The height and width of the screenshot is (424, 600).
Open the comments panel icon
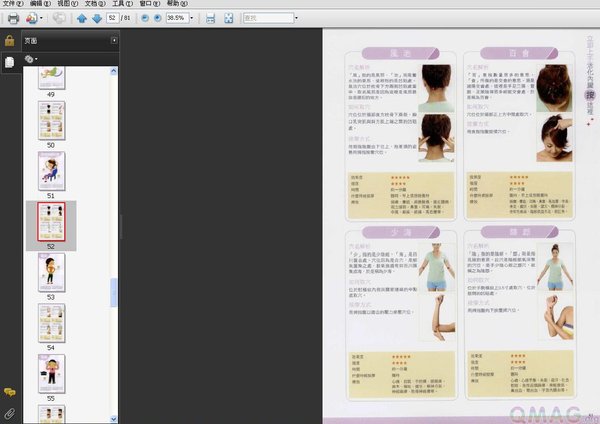[9, 391]
